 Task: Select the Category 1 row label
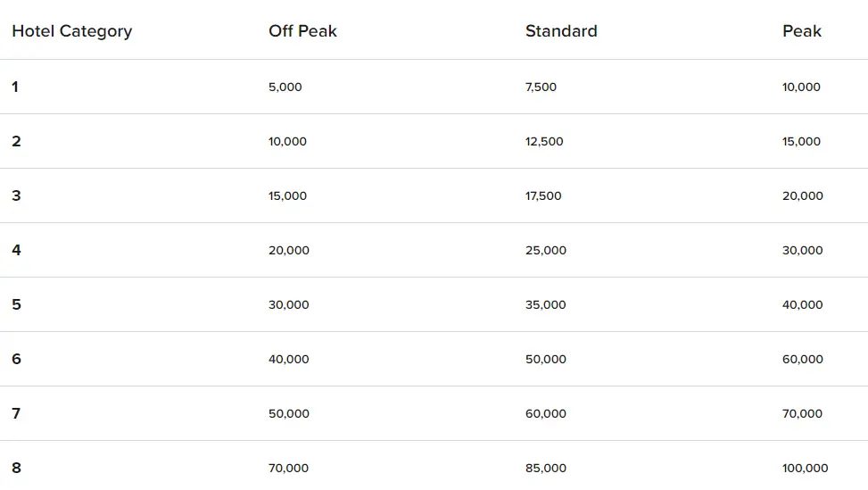[x=15, y=87]
